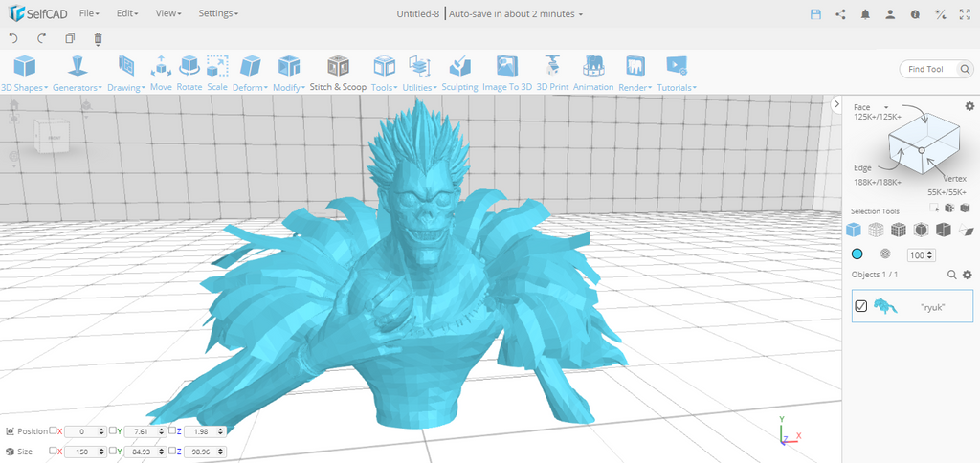Collapse the right side panel

coord(836,104)
